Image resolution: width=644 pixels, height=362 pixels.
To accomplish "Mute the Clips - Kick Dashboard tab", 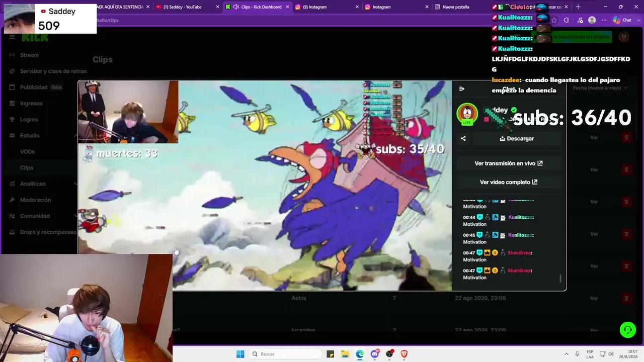I will 235,7.
